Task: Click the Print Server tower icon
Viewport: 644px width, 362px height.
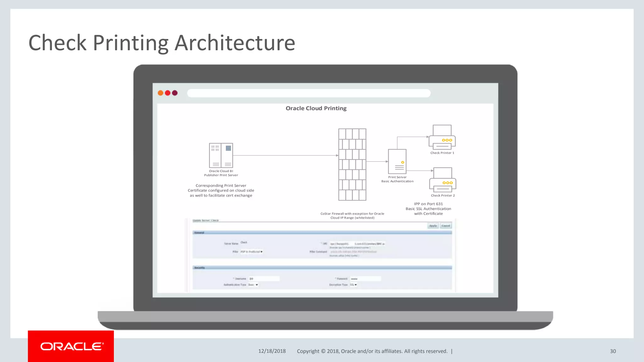Action: pyautogui.click(x=397, y=162)
